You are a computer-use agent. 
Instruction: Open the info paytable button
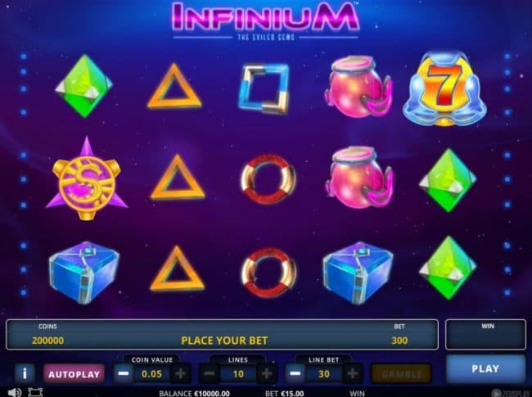click(25, 373)
